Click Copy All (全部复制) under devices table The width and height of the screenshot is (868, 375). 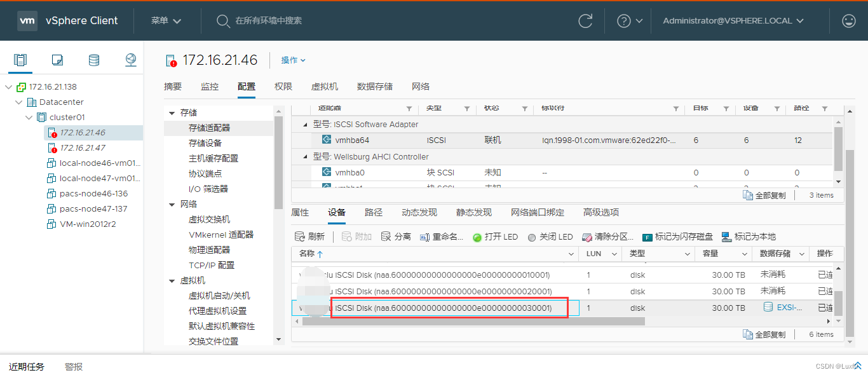[x=764, y=334]
